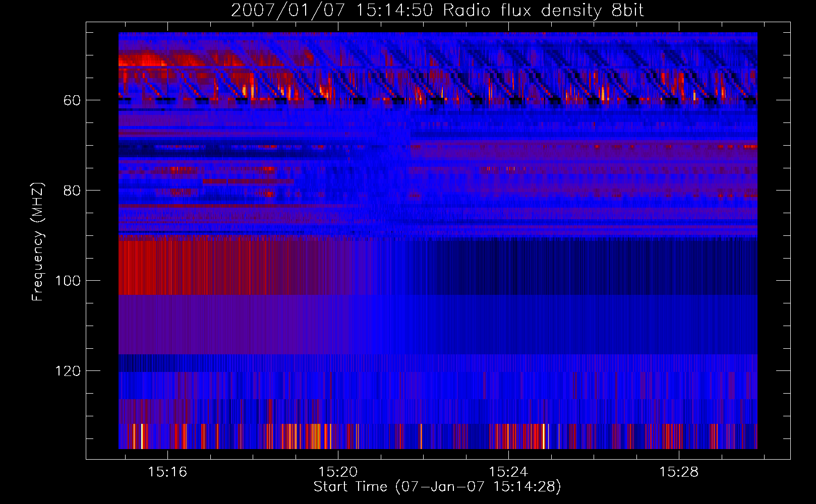Click the 120 MHz frequency tick label
The width and height of the screenshot is (816, 504).
click(68, 371)
